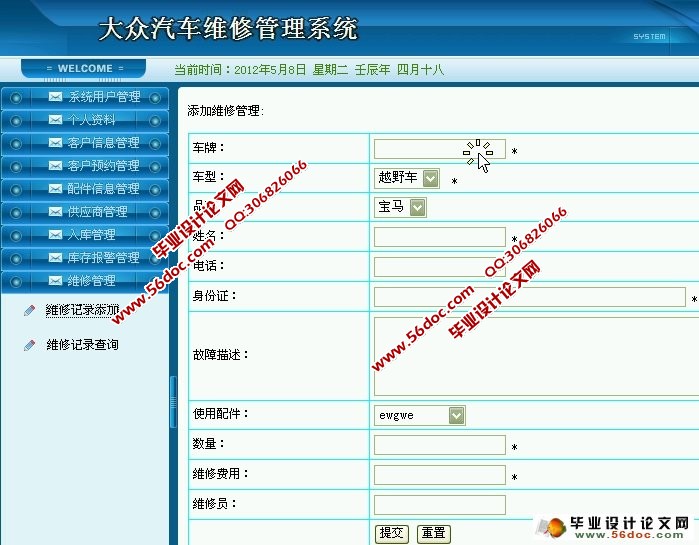Screen dimensions: 699x545
Task: Click the SYSTEM label in header
Action: (650, 37)
